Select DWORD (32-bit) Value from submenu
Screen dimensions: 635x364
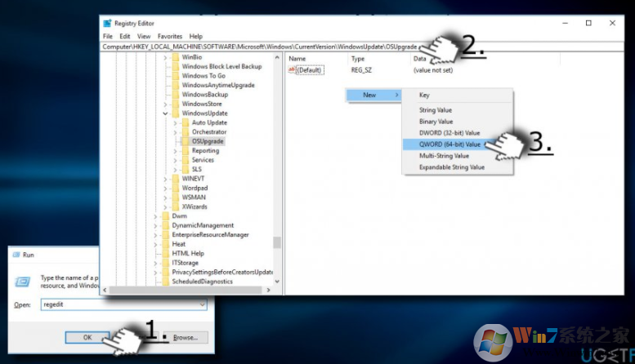coord(449,132)
